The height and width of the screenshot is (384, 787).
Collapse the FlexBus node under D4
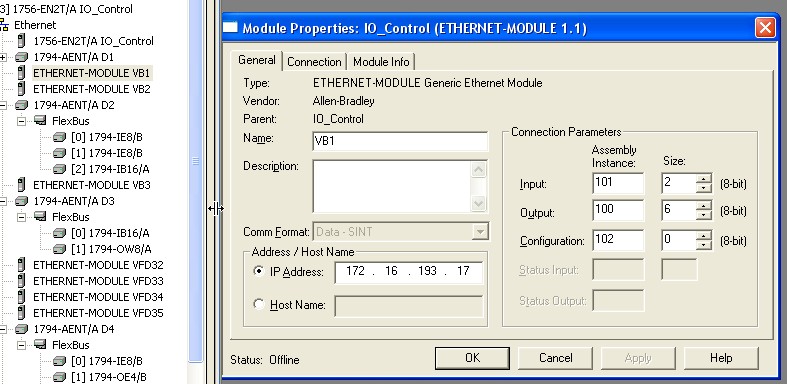point(21,345)
